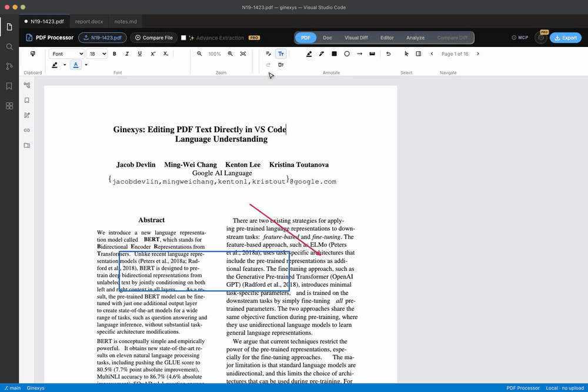Select the highlighter annotate tool
This screenshot has height=392, width=588.
tap(309, 53)
